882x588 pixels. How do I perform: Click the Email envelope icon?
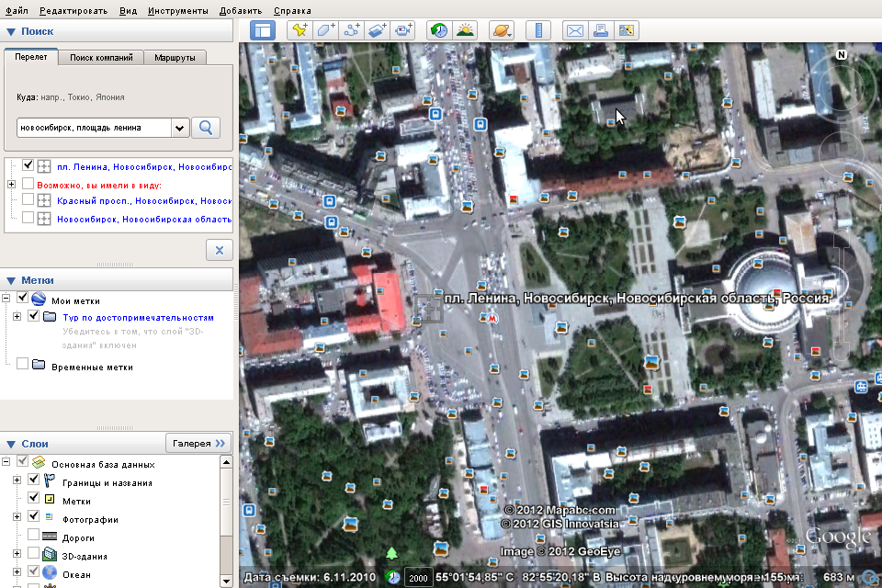[574, 30]
